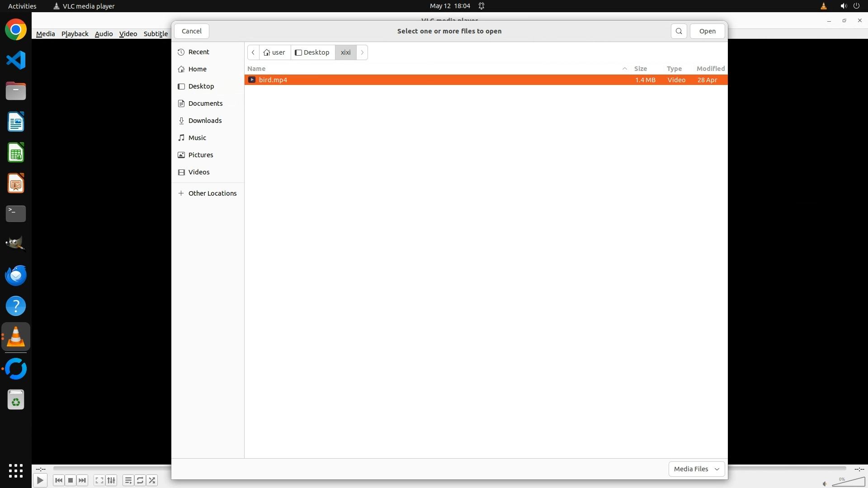Toggle fullscreen video mode icon

click(x=99, y=480)
